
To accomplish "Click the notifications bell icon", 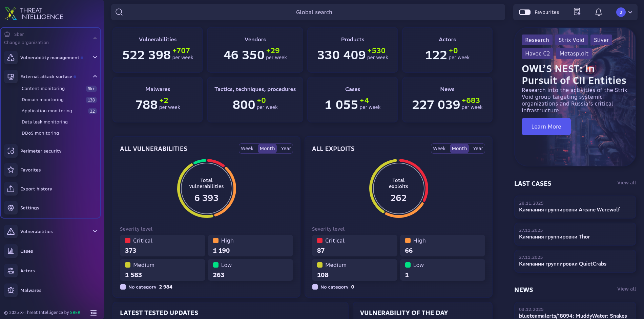I will (x=599, y=12).
